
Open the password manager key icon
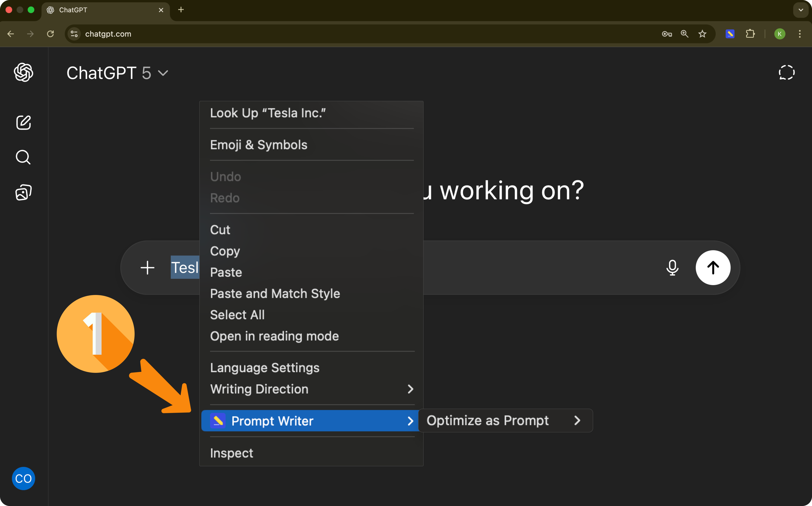(666, 34)
